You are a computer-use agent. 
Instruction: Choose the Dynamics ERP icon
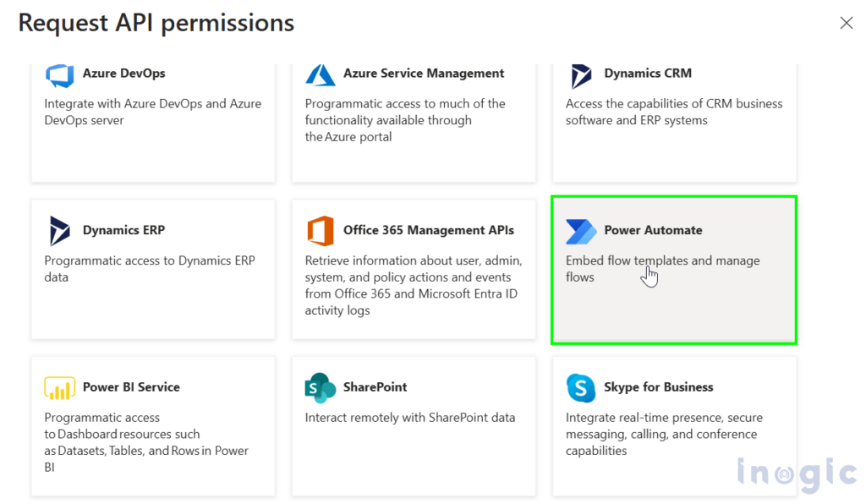(60, 231)
